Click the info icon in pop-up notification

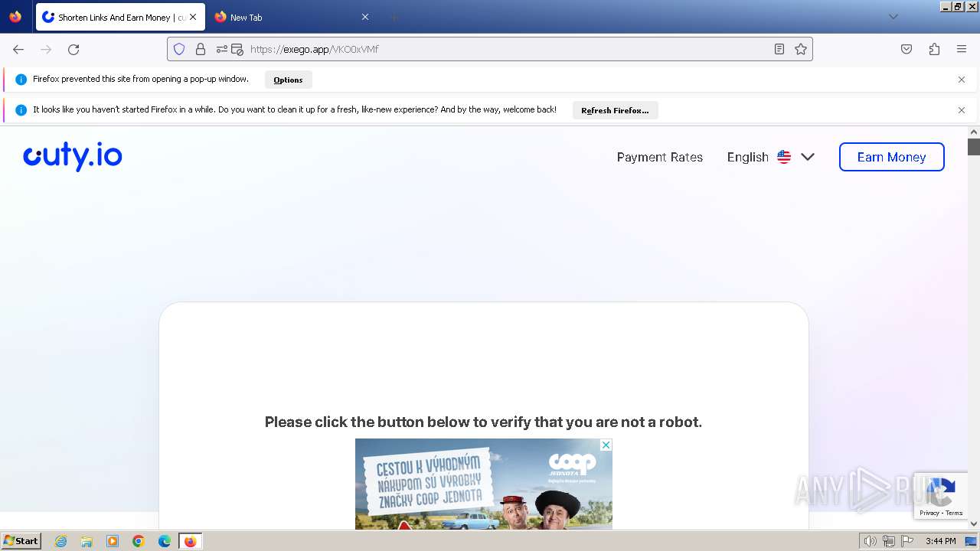tap(21, 80)
